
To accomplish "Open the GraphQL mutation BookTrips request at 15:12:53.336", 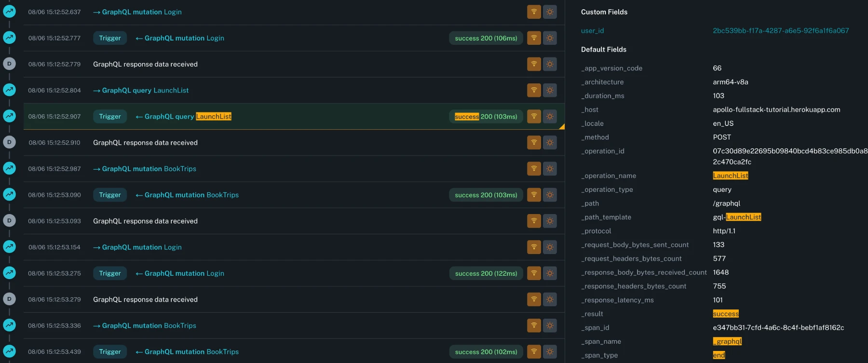I will (x=149, y=325).
